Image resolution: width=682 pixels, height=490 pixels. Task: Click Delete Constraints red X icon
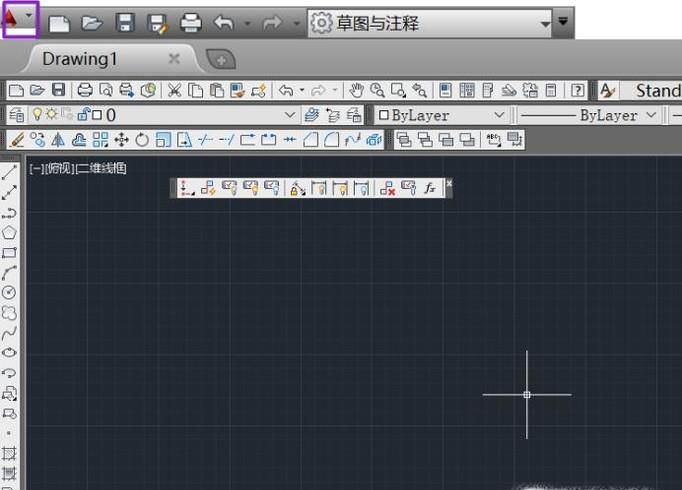[x=387, y=188]
